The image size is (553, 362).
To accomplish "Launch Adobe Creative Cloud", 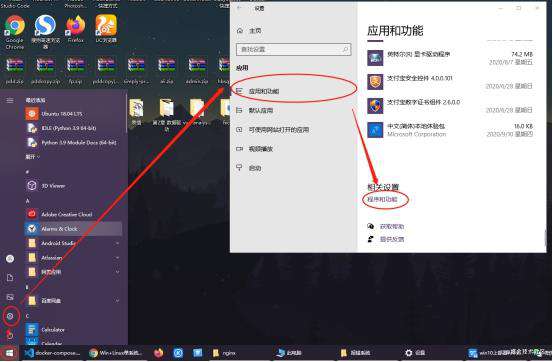I will point(74,214).
